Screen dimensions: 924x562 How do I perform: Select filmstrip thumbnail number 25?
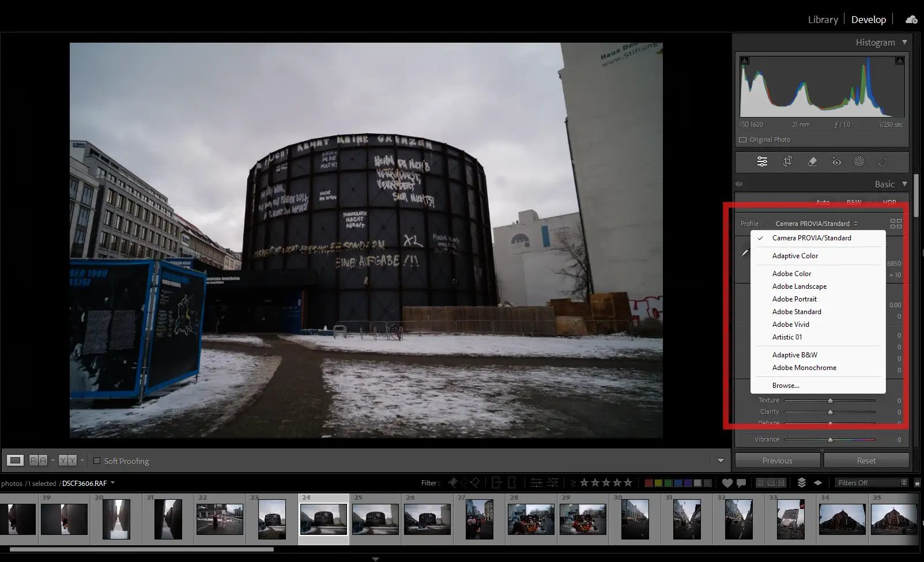[375, 519]
